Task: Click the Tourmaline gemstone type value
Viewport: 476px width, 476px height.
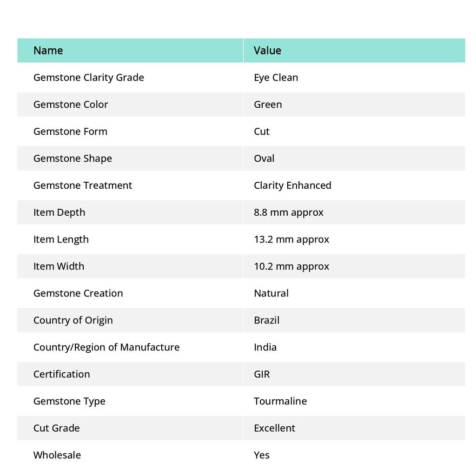Action: [x=280, y=401]
